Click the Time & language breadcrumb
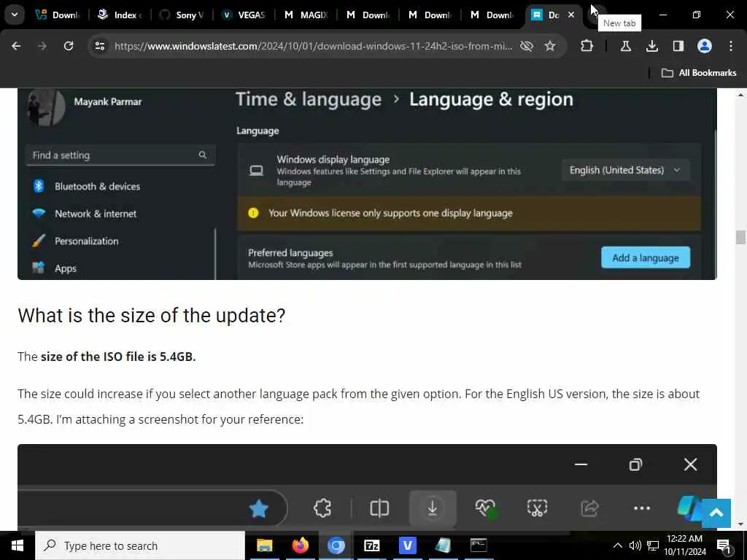 click(309, 99)
